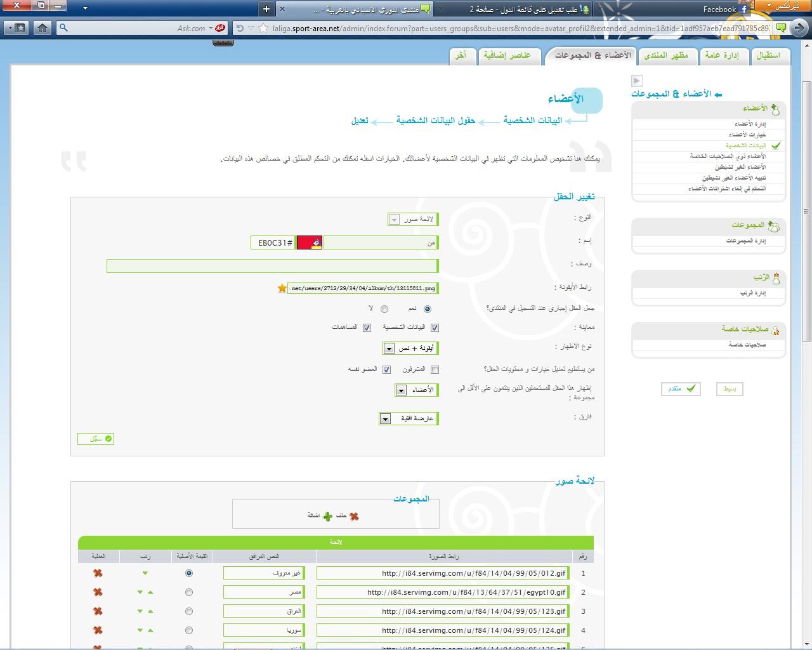This screenshot has width=812, height=650.
Task: Move the Egypt row up
Action: (x=150, y=592)
